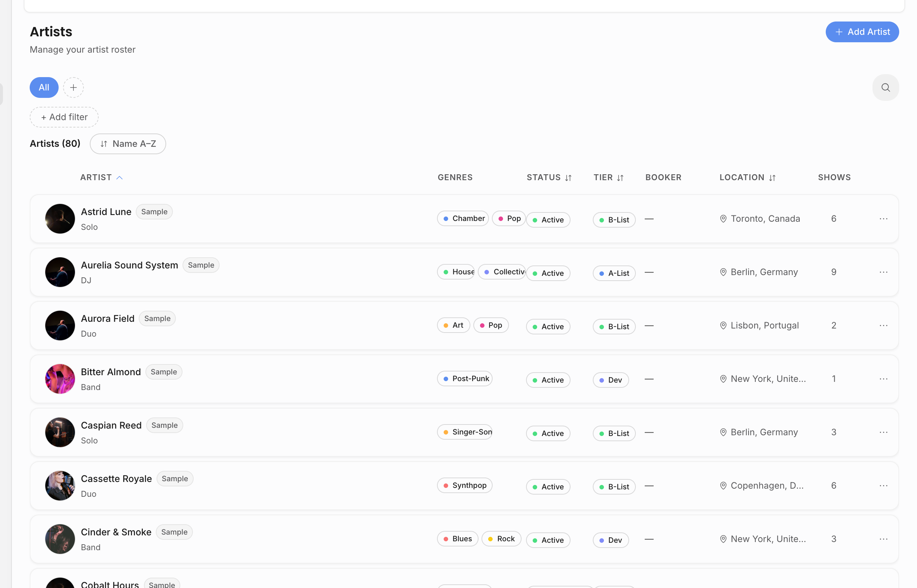Open more options for Aurelia Sound System
The image size is (917, 588).
pos(883,272)
